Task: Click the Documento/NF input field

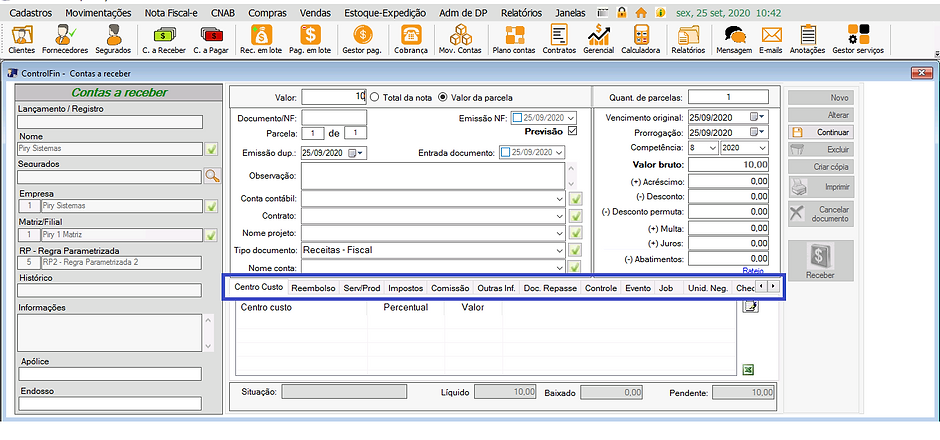Action: pos(334,117)
